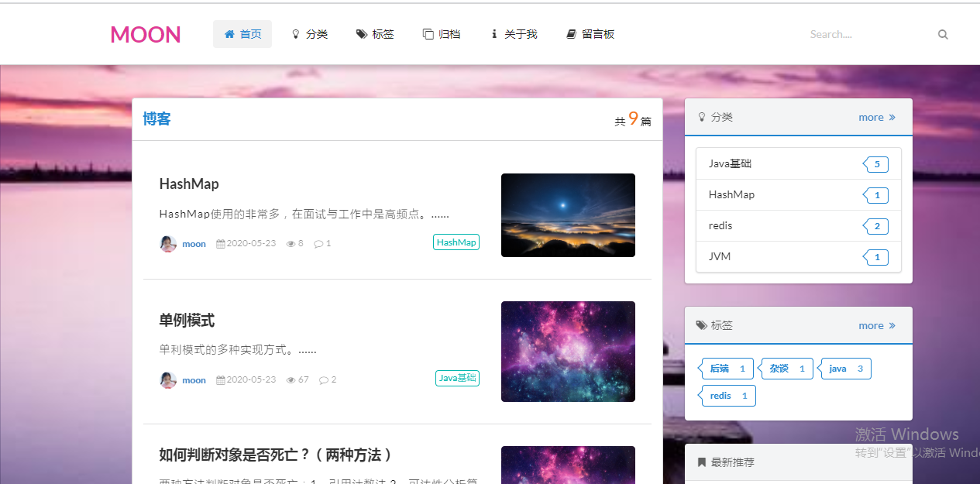Viewport: 980px width, 484px height.
Task: Expand the 标签 panel via more chevron
Action: point(876,325)
